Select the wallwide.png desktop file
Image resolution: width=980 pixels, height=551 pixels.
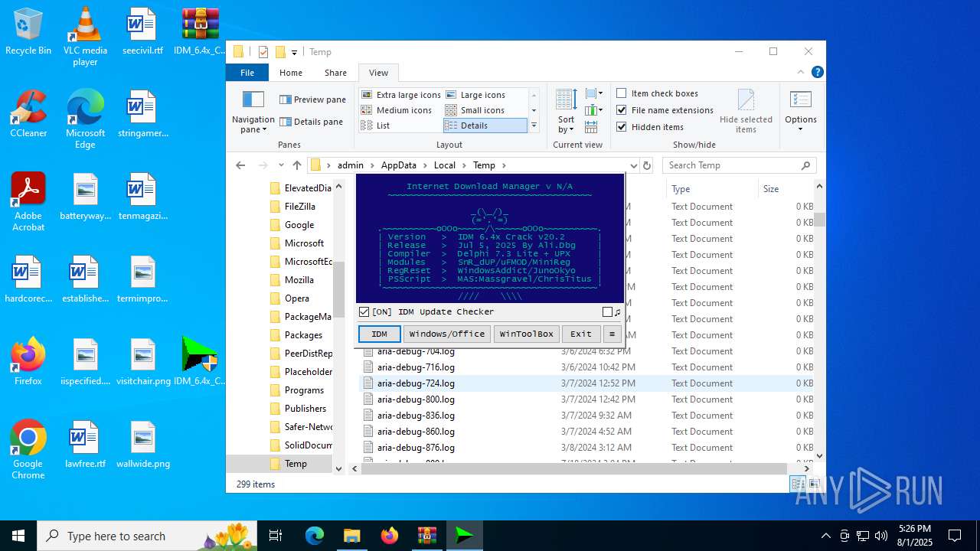click(143, 444)
